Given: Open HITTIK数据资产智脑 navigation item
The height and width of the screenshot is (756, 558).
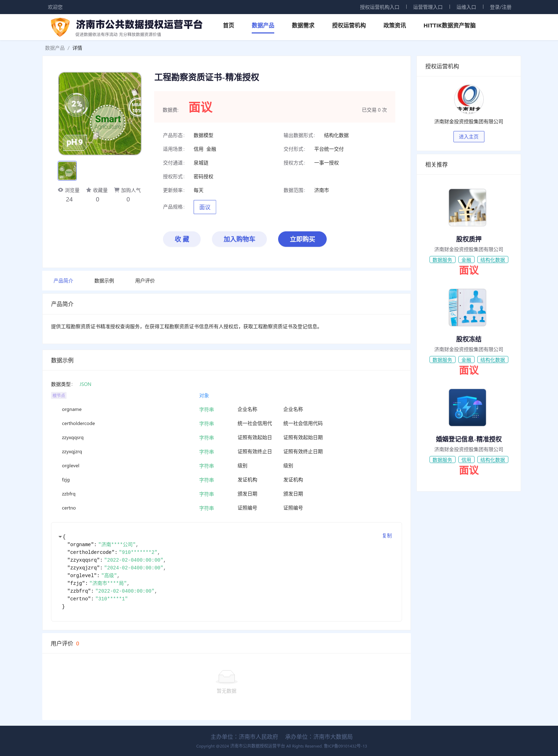Looking at the screenshot, I should click(450, 25).
